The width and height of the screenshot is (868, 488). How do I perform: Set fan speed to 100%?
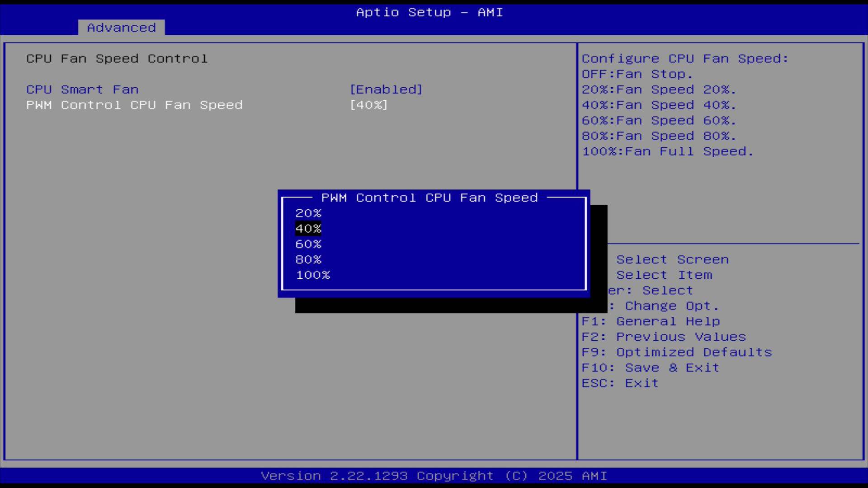click(313, 275)
